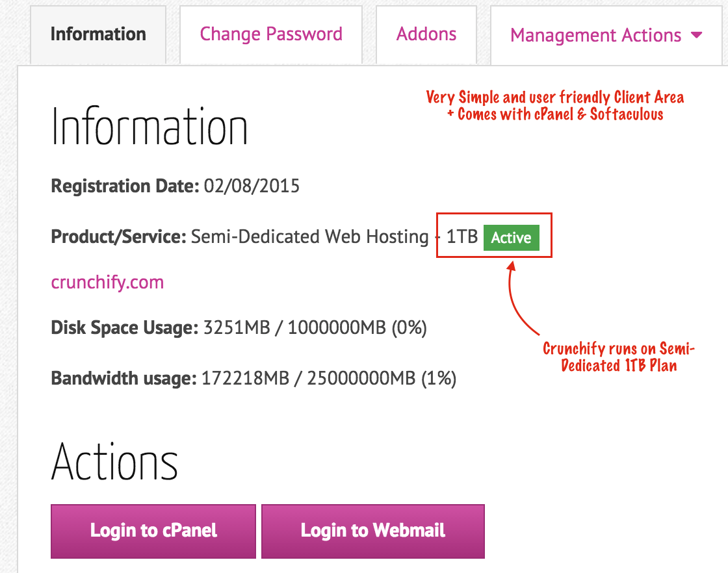Viewport: 728px width, 573px height.
Task: Click the green Active status badge
Action: click(x=511, y=238)
